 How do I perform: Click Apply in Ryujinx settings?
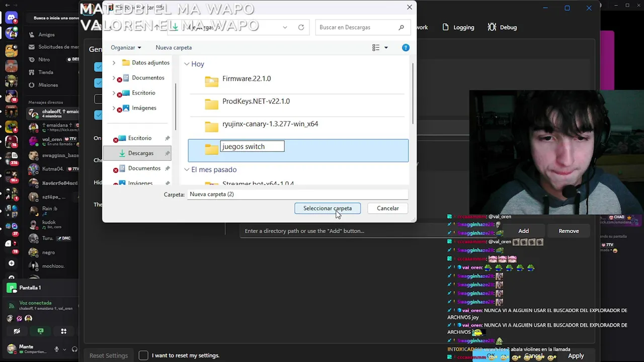pos(576,355)
